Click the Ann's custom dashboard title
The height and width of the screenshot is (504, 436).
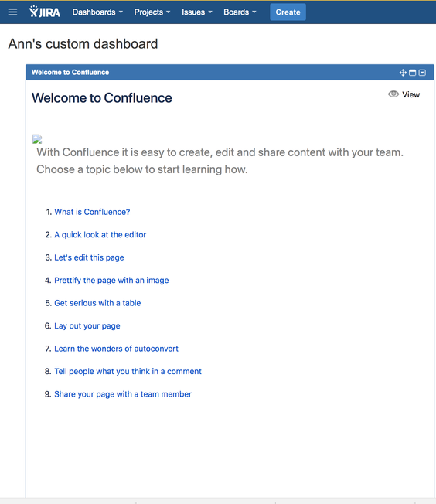click(x=83, y=44)
